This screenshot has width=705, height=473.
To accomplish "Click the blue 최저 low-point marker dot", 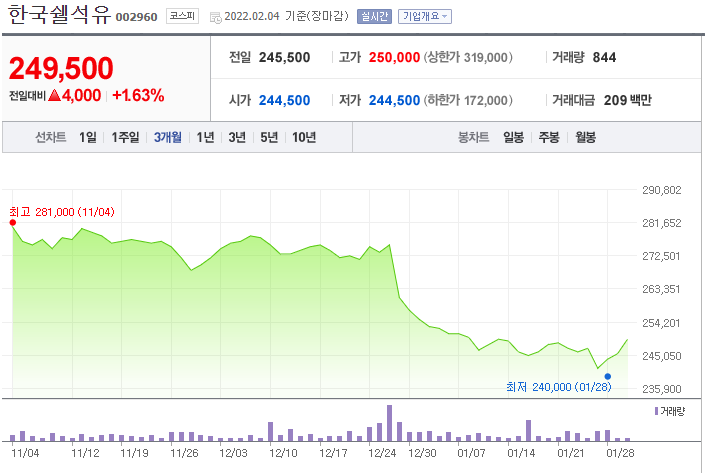I will click(x=607, y=376).
